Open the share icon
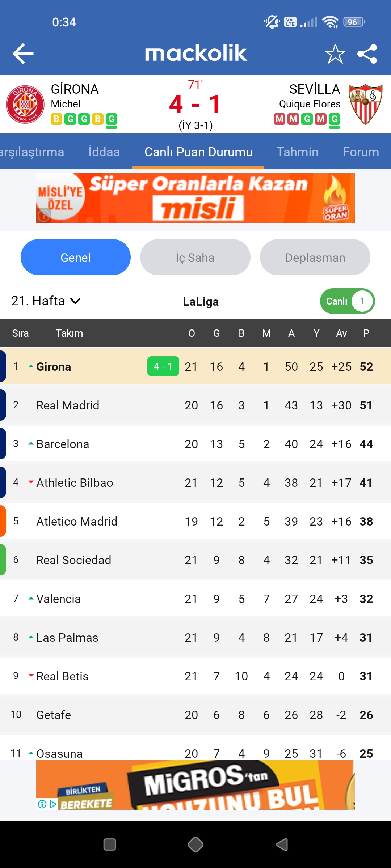The height and width of the screenshot is (868, 391). click(x=367, y=54)
